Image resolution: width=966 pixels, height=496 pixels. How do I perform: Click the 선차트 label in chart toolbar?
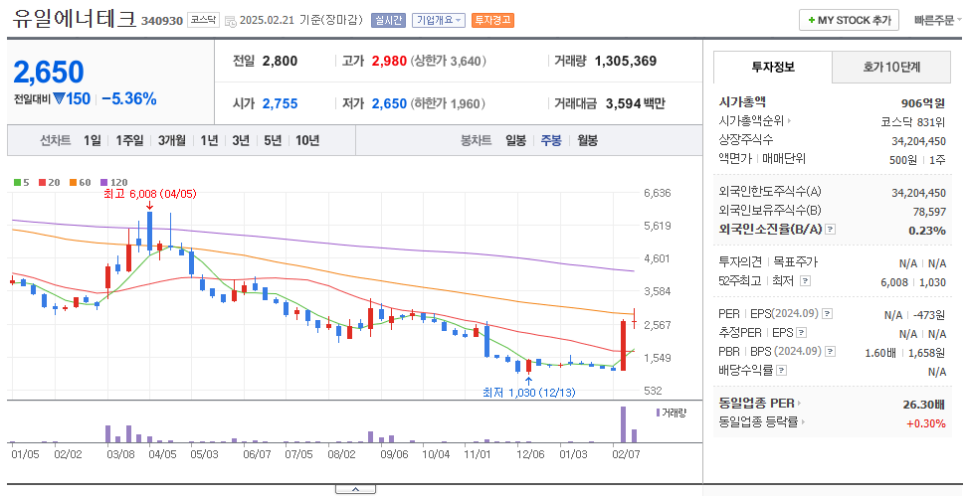click(55, 140)
